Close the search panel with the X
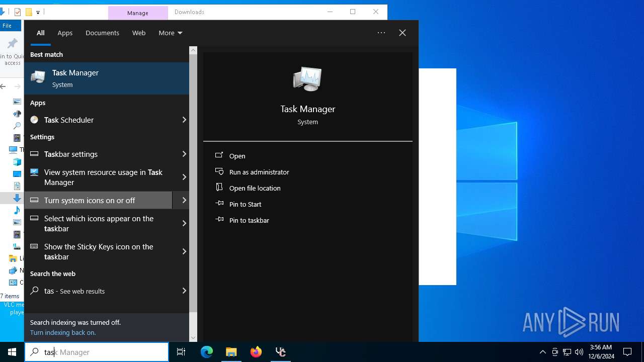The width and height of the screenshot is (644, 362). click(403, 33)
